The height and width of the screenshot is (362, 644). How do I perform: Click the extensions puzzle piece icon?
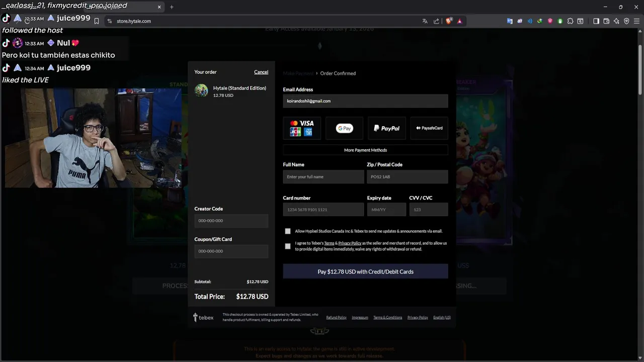click(570, 21)
